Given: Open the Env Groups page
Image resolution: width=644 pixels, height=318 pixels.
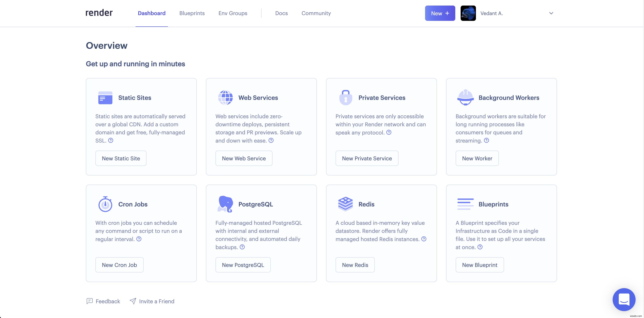Looking at the screenshot, I should (233, 13).
